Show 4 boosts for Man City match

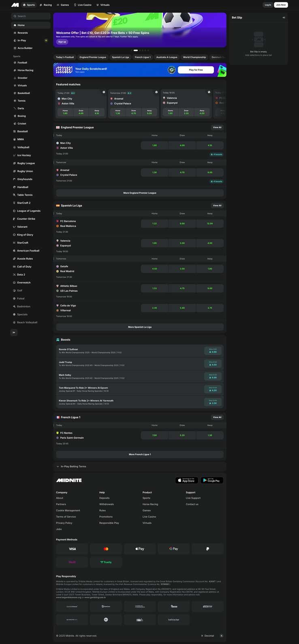click(216, 155)
